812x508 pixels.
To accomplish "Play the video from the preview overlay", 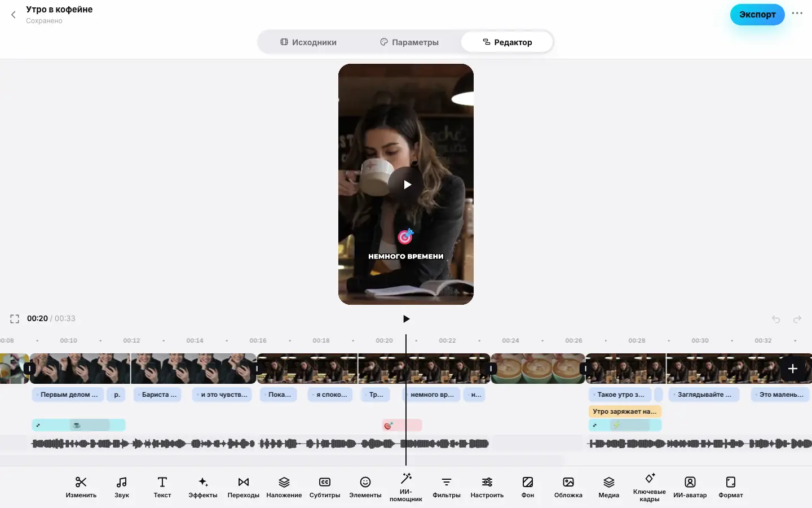I will tap(407, 185).
